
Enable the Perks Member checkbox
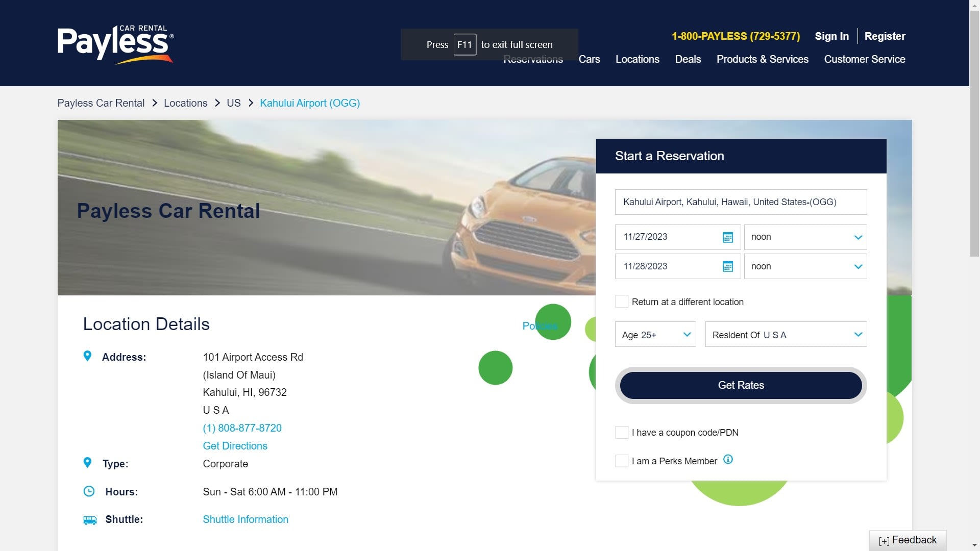coord(622,461)
